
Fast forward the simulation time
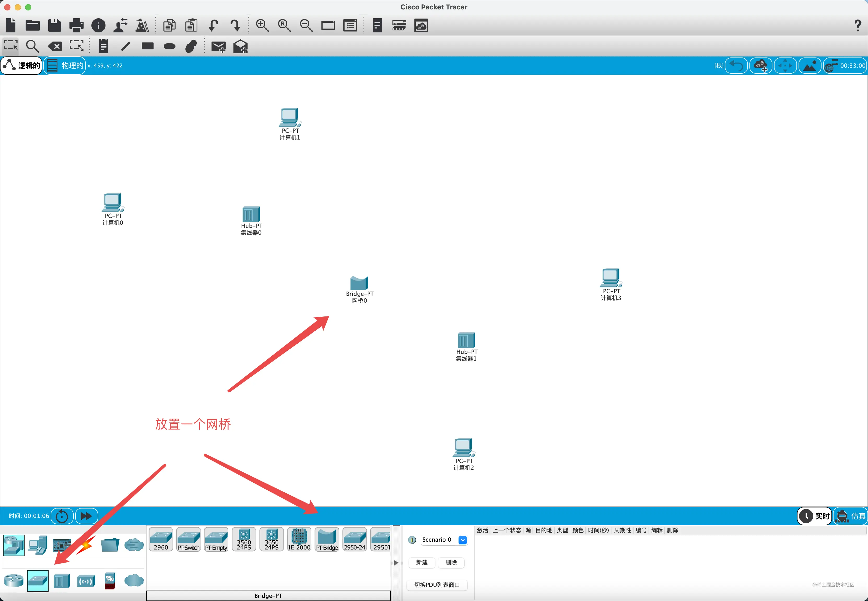(x=86, y=516)
